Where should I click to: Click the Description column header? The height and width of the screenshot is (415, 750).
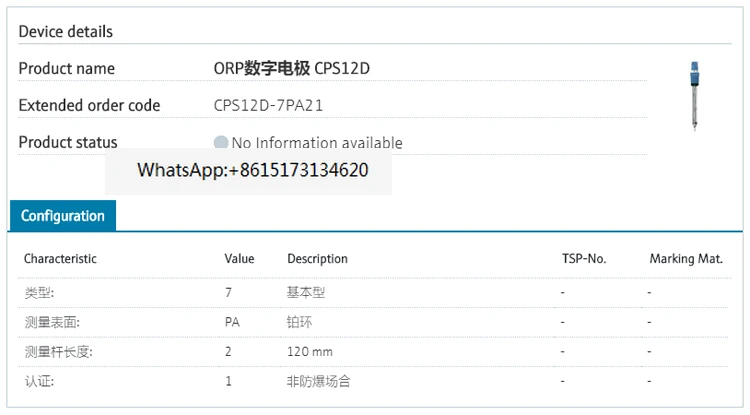[317, 259]
